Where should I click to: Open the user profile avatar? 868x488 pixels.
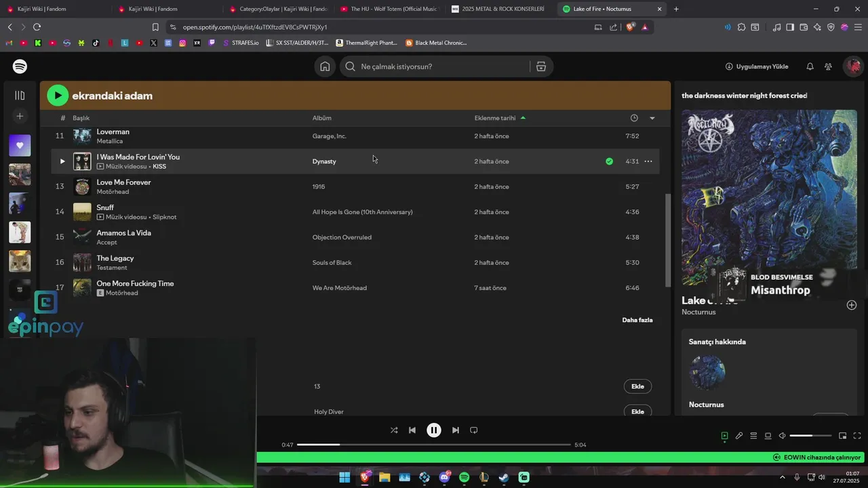[853, 66]
